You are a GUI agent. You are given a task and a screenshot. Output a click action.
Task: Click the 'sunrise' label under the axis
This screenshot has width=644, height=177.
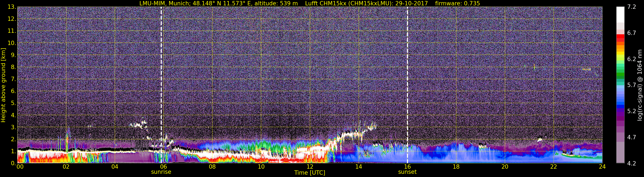coord(161,172)
